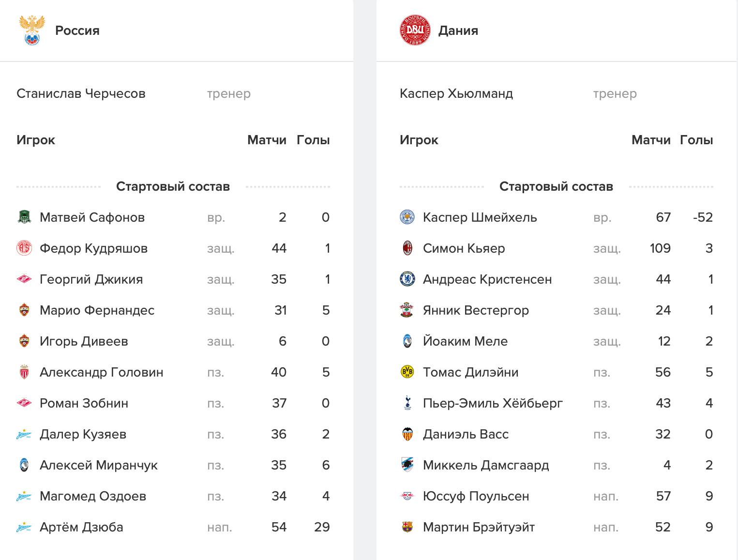Click Zenit logo beside Артём Дзюба
This screenshot has height=560, width=738.
24,527
